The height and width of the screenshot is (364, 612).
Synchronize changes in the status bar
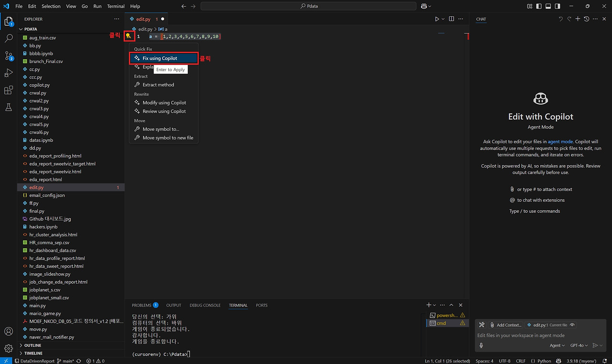(79, 361)
